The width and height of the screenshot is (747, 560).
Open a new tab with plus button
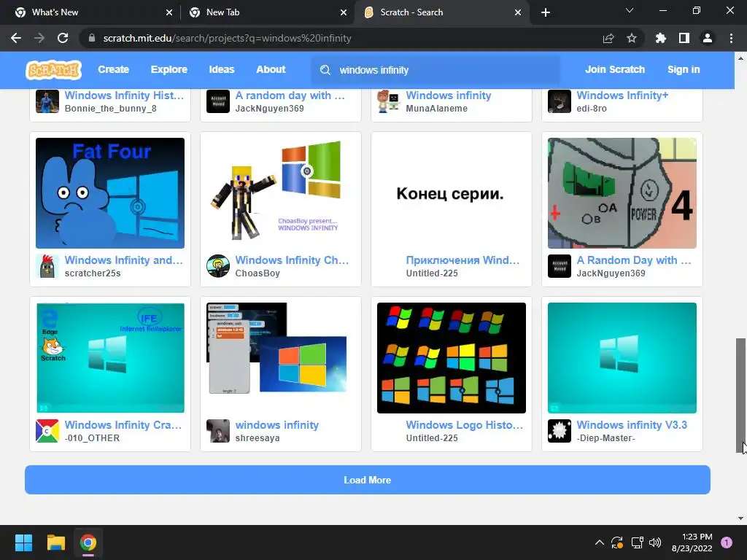point(546,12)
